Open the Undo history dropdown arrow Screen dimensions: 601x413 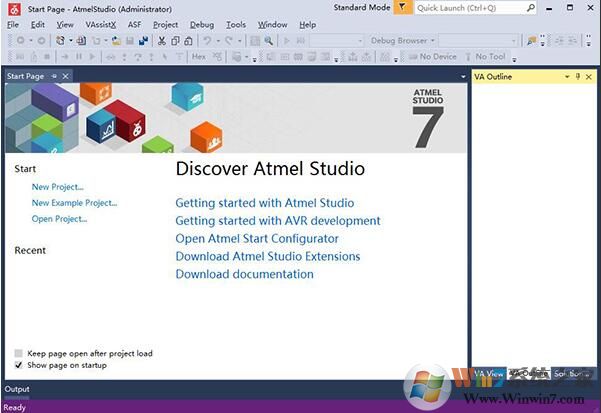[218, 40]
